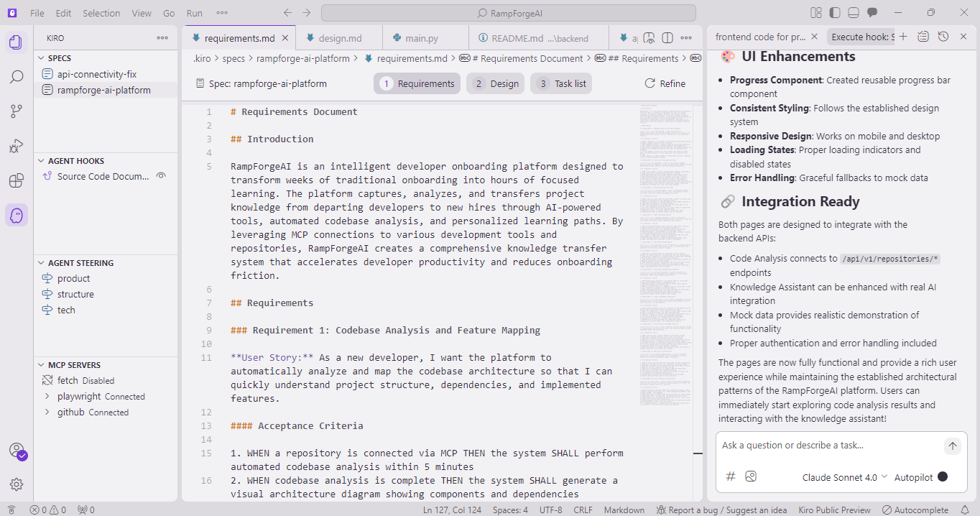Screen dimensions: 980x516
Task: Collapse the SPECS section
Action: (106, 58)
